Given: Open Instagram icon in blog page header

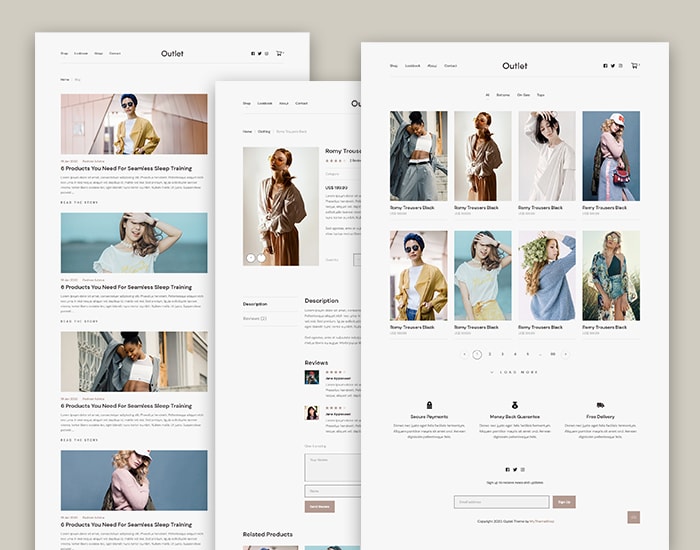Looking at the screenshot, I should pyautogui.click(x=267, y=54).
